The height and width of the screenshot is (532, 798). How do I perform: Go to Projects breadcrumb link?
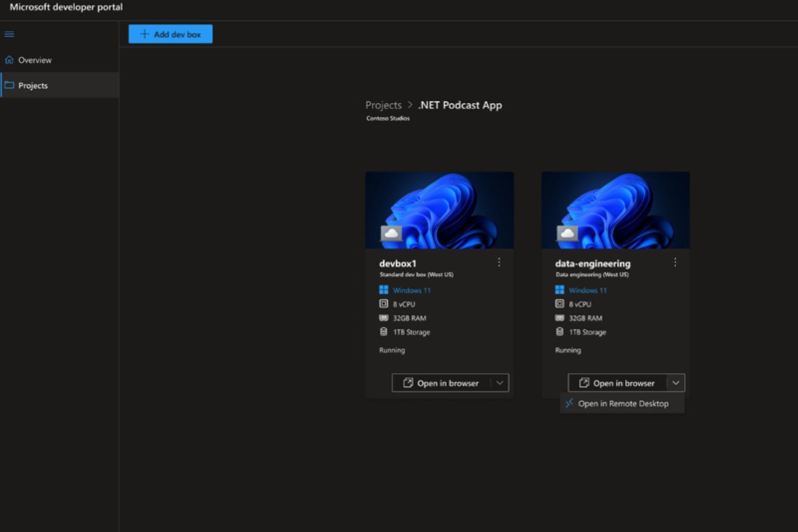coord(383,105)
